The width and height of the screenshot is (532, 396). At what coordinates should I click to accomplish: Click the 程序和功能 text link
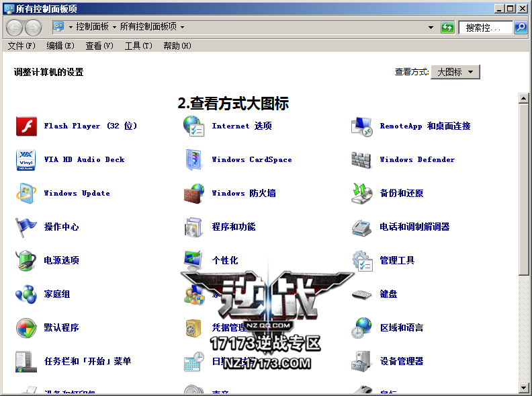234,227
